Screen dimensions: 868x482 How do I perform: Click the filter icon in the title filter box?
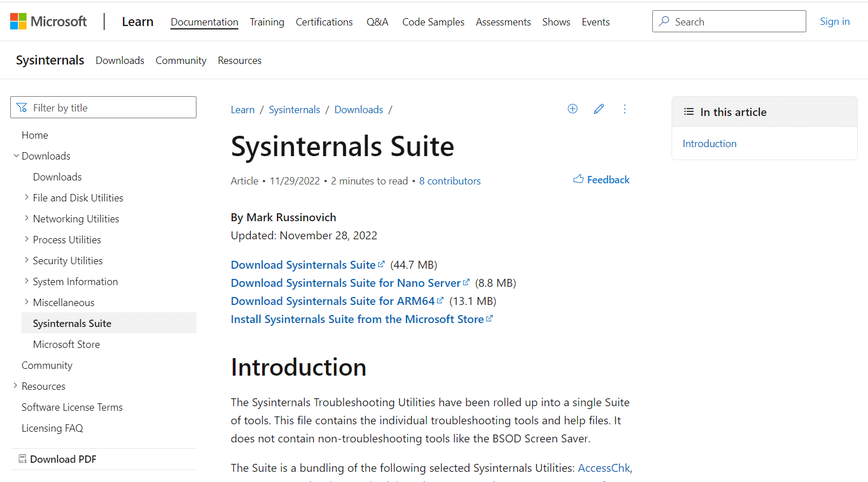click(x=22, y=107)
